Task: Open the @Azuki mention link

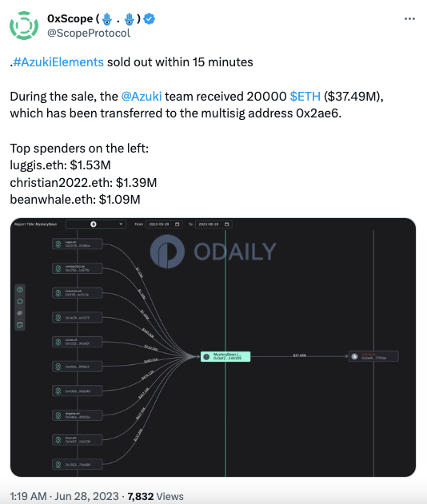Action: point(142,97)
